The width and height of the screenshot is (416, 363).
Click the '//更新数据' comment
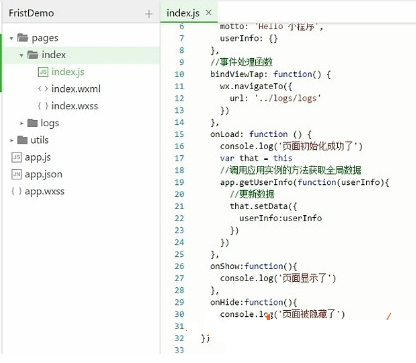coord(252,194)
